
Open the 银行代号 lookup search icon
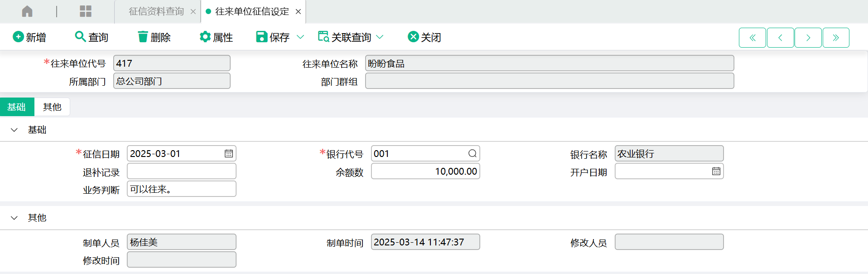pyautogui.click(x=473, y=154)
